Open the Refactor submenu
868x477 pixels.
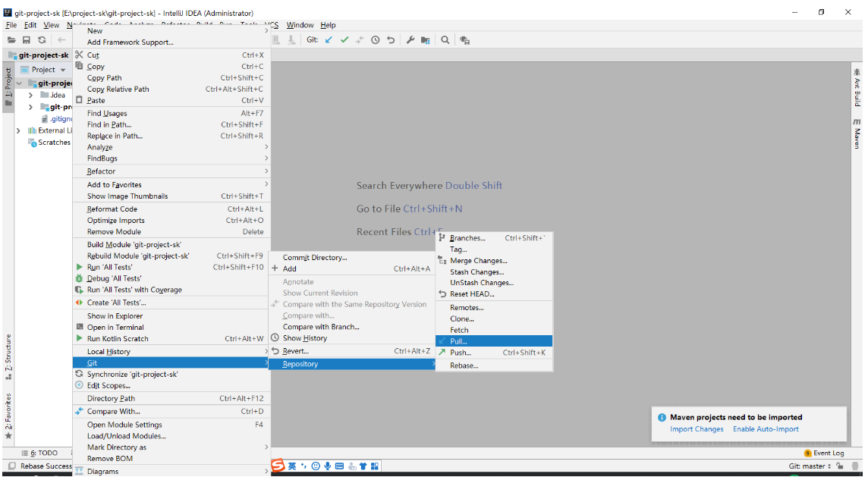[171, 171]
